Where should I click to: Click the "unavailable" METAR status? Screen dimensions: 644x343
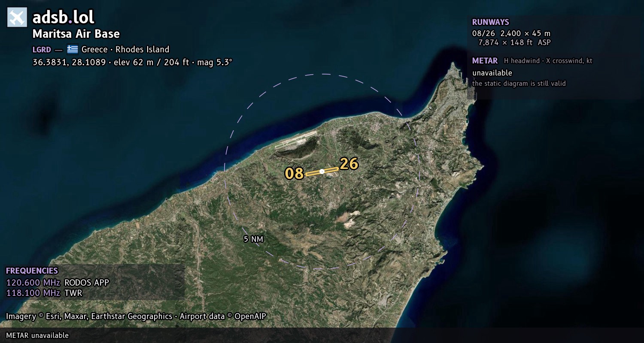pos(492,73)
